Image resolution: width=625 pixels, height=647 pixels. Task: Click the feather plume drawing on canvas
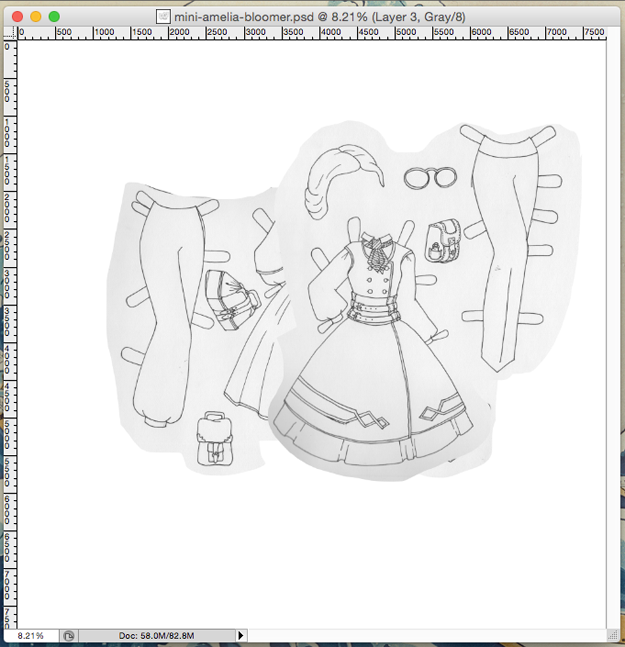pyautogui.click(x=344, y=181)
